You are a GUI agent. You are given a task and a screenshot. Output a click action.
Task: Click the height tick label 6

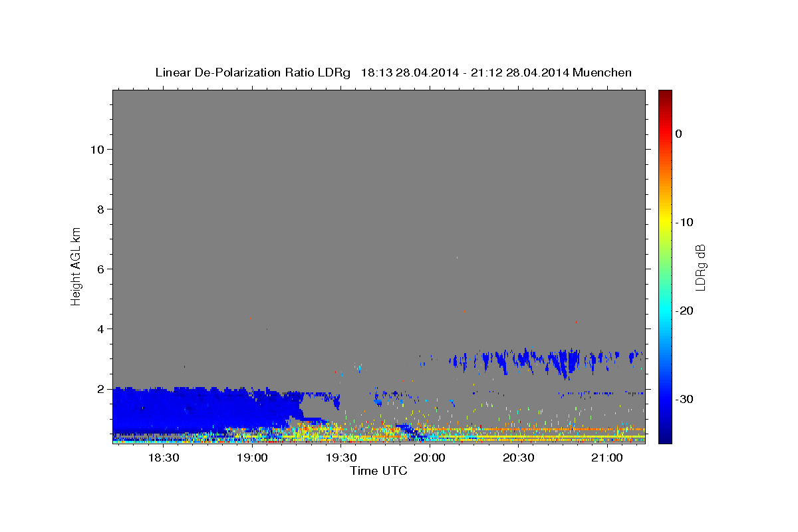pos(102,269)
